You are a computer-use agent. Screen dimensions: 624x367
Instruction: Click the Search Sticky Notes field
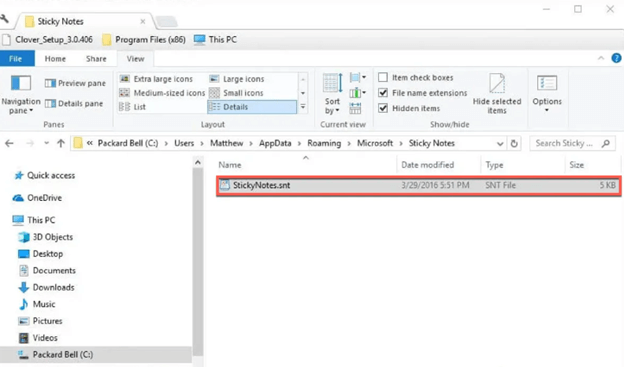tap(572, 143)
